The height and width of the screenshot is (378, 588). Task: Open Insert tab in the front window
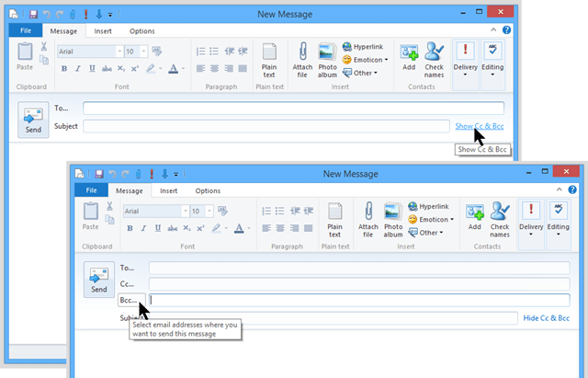tap(168, 190)
